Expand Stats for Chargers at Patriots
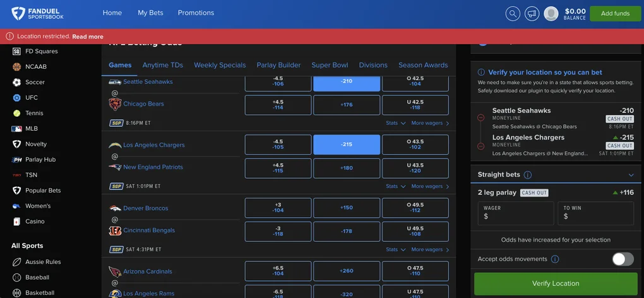This screenshot has height=298, width=644. [395, 186]
